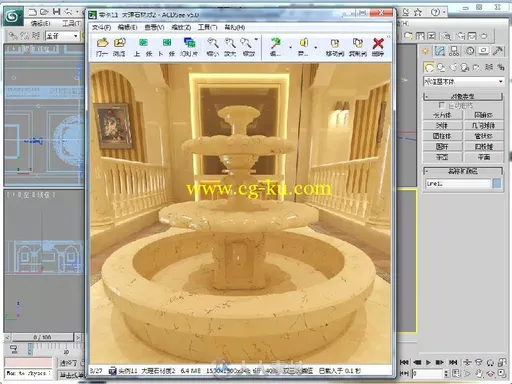Switch to the Hierarchy tab in command panel
Screen dimensions: 512x384
[454, 51]
